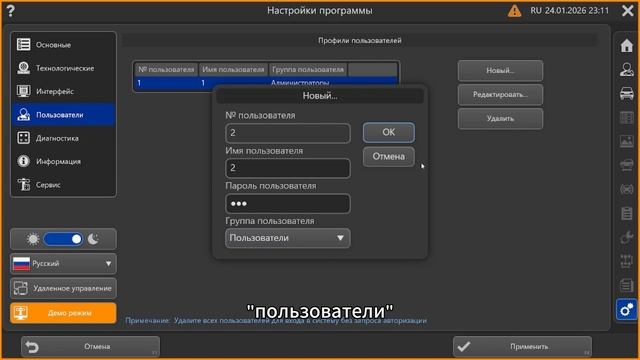The width and height of the screenshot is (640, 360).
Task: Click the Демо режим presentation icon
Action: click(21, 313)
